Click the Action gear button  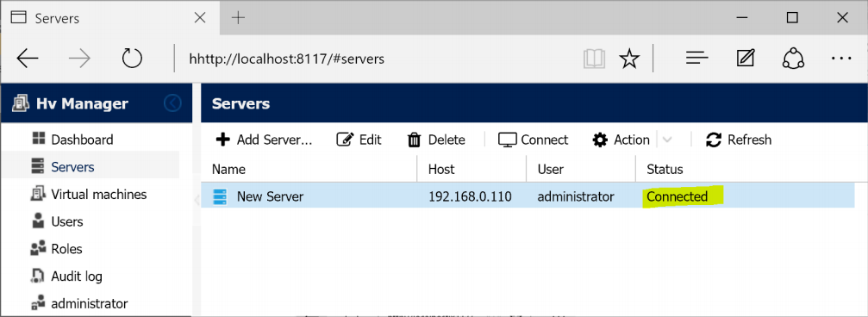(x=621, y=140)
